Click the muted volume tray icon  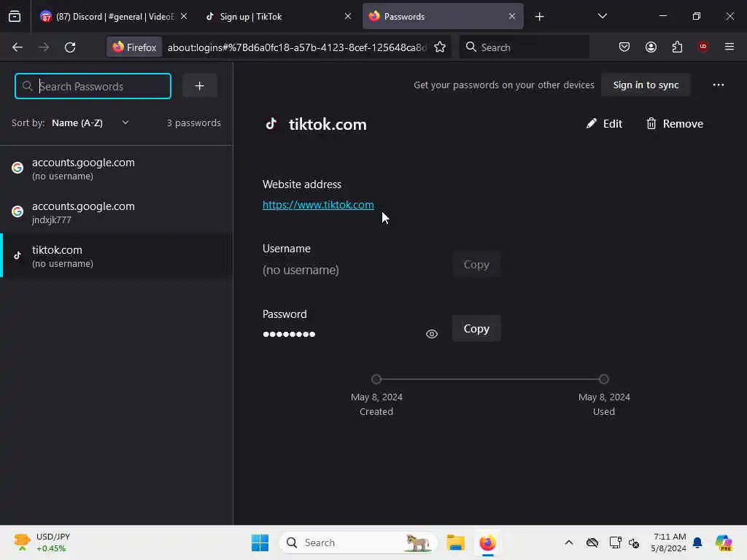coord(634,542)
